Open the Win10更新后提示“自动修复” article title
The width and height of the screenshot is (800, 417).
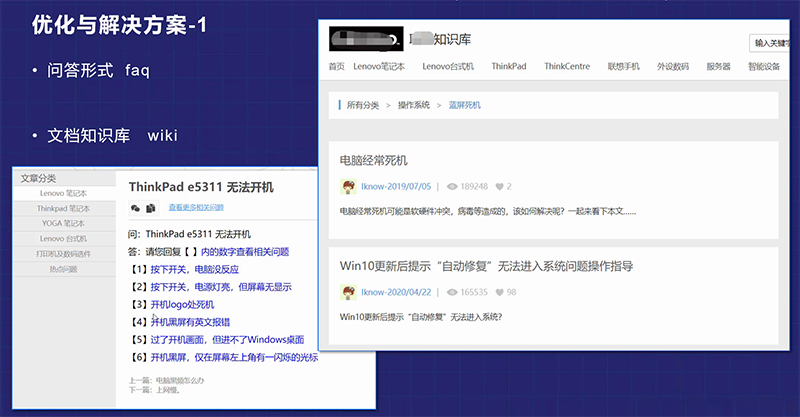click(x=486, y=266)
